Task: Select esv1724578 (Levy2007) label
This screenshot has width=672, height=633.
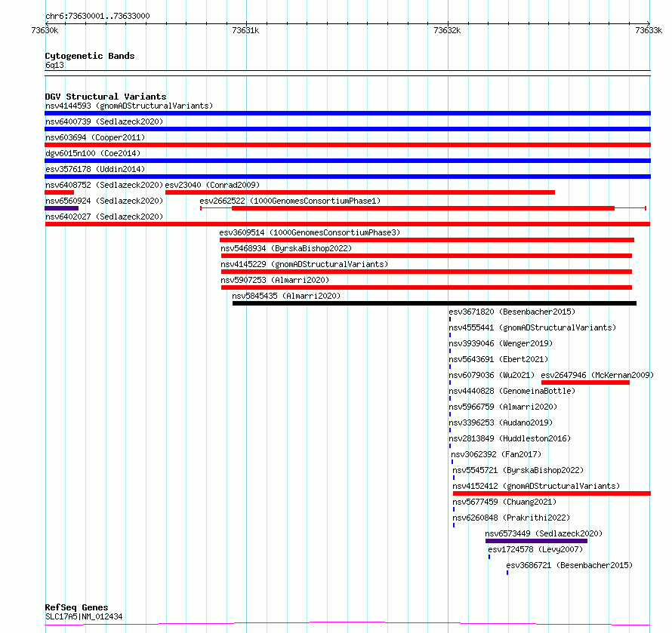Action: tap(535, 549)
